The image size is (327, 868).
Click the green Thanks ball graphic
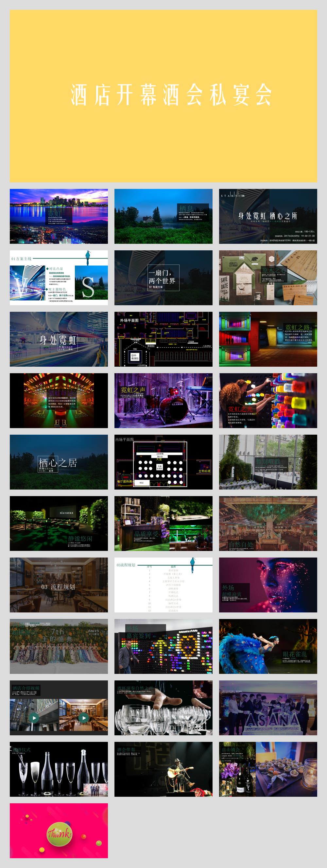pos(59,834)
